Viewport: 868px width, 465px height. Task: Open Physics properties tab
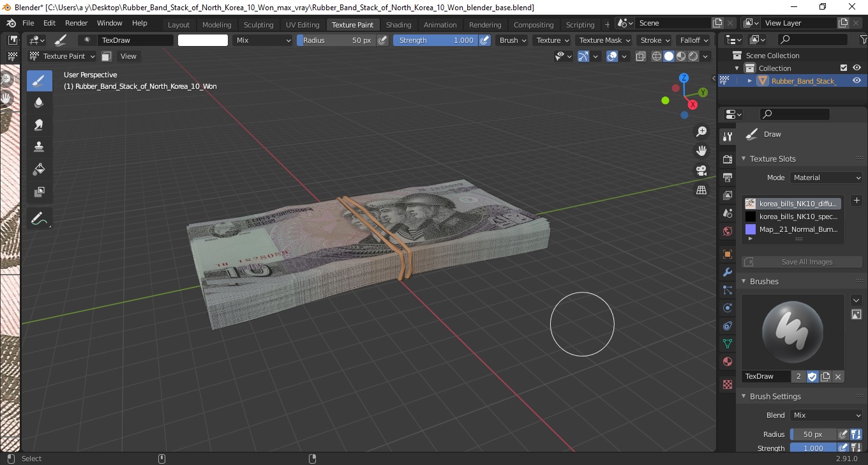click(727, 308)
